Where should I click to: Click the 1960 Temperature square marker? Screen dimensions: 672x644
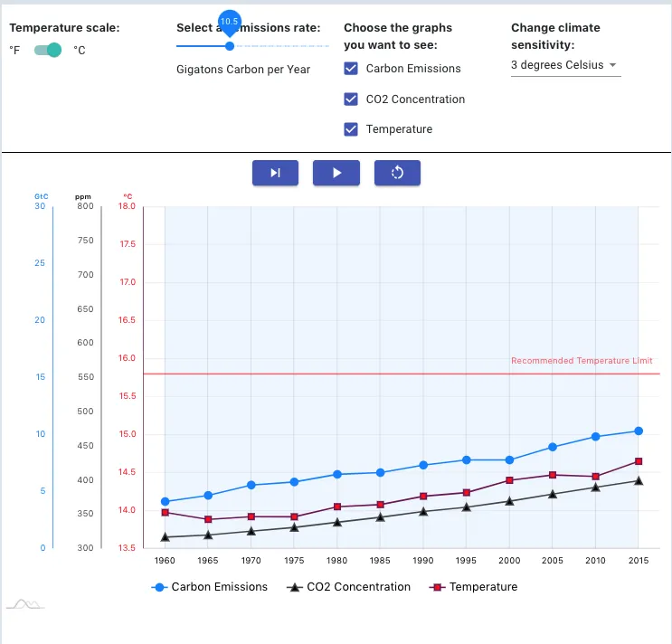pyautogui.click(x=165, y=513)
